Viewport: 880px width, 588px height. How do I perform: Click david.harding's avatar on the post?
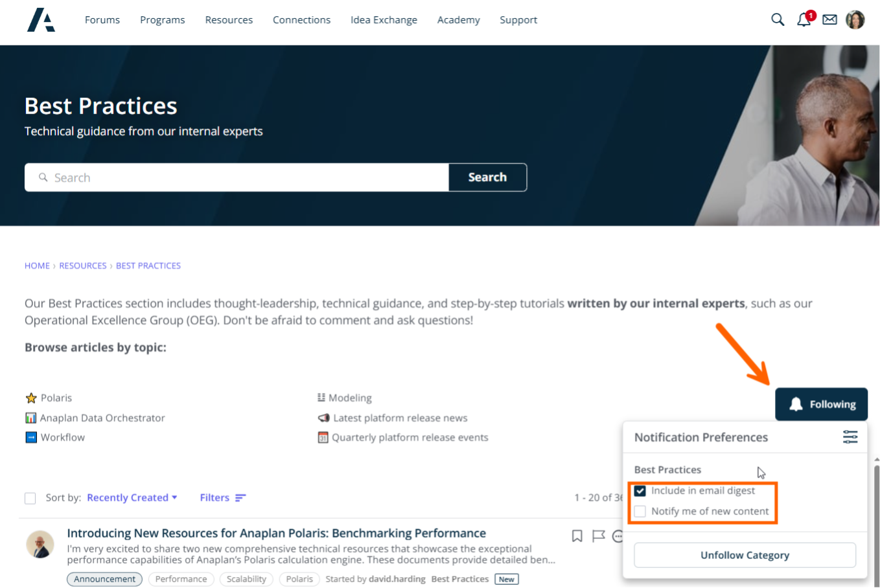(40, 544)
